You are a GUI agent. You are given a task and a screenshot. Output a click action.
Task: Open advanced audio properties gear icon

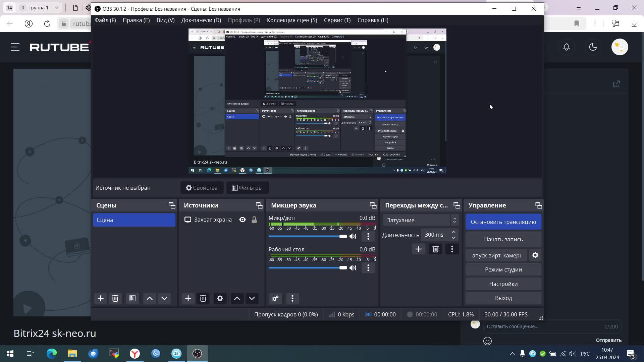pos(275,298)
